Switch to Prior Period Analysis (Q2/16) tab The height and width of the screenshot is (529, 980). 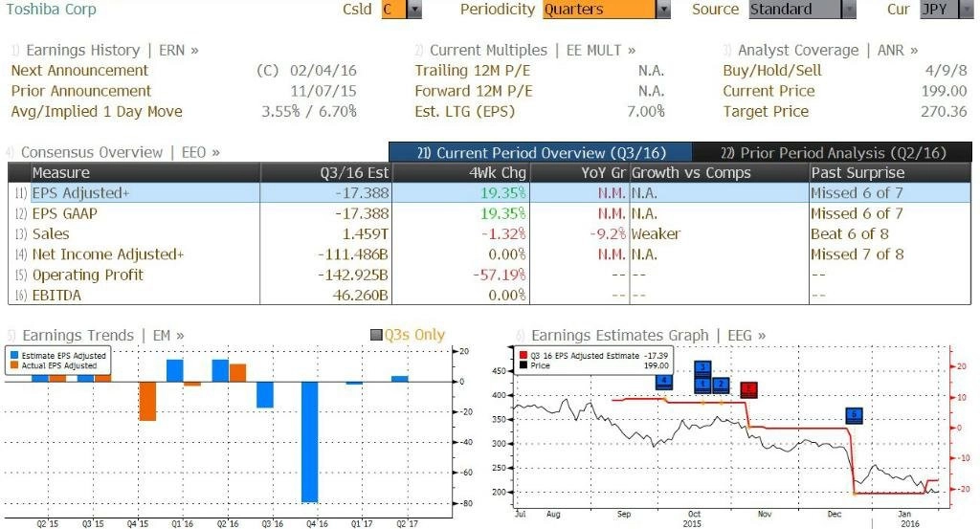coord(833,152)
